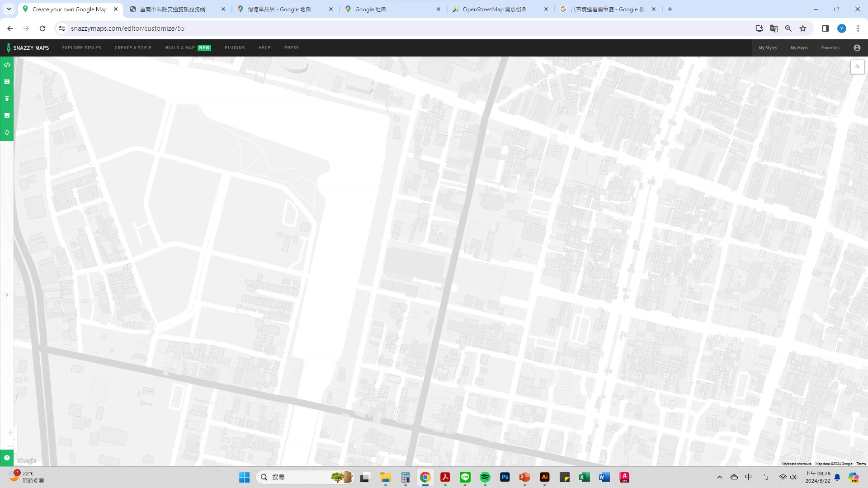
Task: Open the Chrome tab search dropdown arrow
Action: [9, 9]
